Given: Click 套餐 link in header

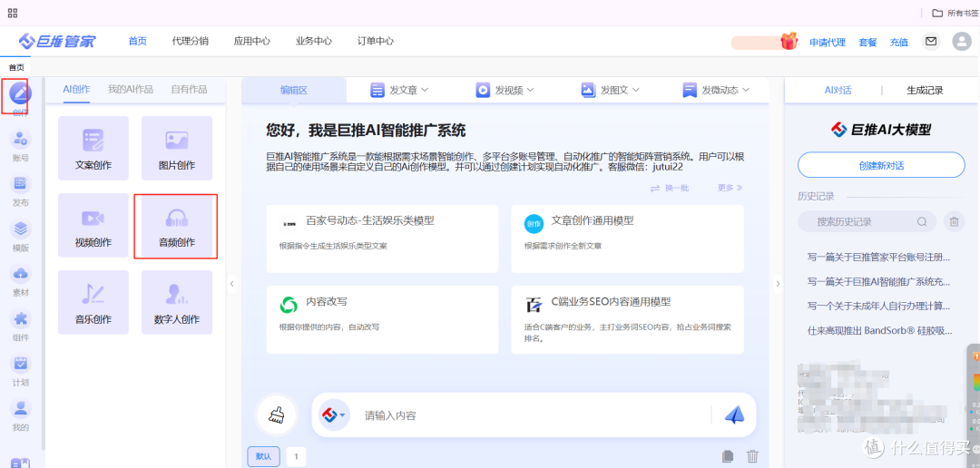Looking at the screenshot, I should 867,43.
